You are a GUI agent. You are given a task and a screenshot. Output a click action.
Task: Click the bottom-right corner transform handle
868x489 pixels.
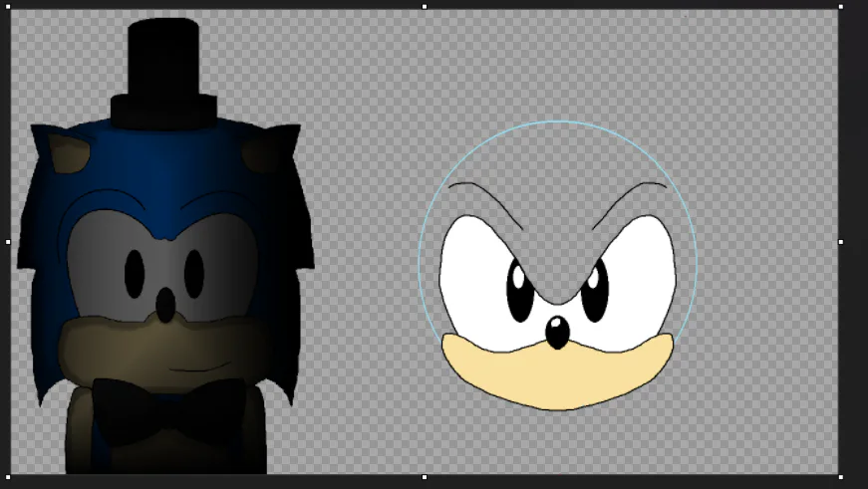[x=841, y=477]
